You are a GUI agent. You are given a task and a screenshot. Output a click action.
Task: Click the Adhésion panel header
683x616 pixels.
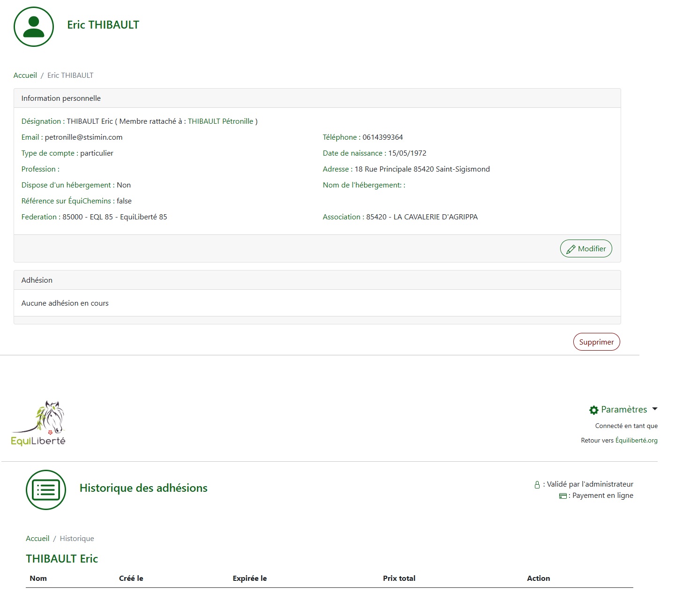click(317, 280)
